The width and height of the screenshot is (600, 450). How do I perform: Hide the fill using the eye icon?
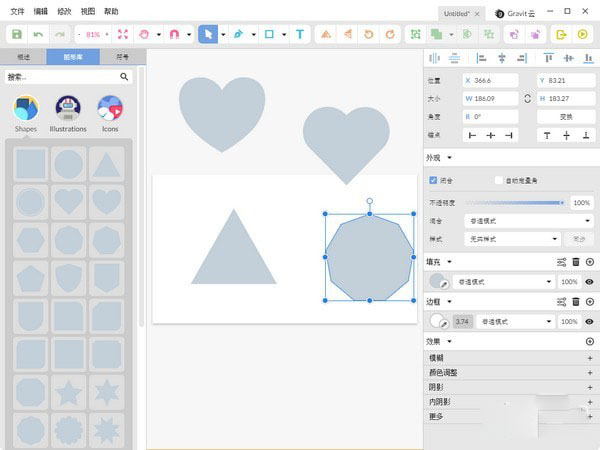(590, 282)
